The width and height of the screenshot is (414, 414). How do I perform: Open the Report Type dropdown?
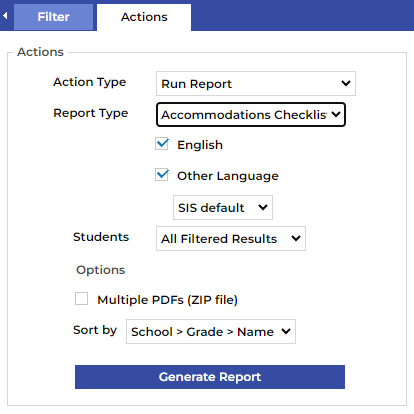[x=251, y=115]
